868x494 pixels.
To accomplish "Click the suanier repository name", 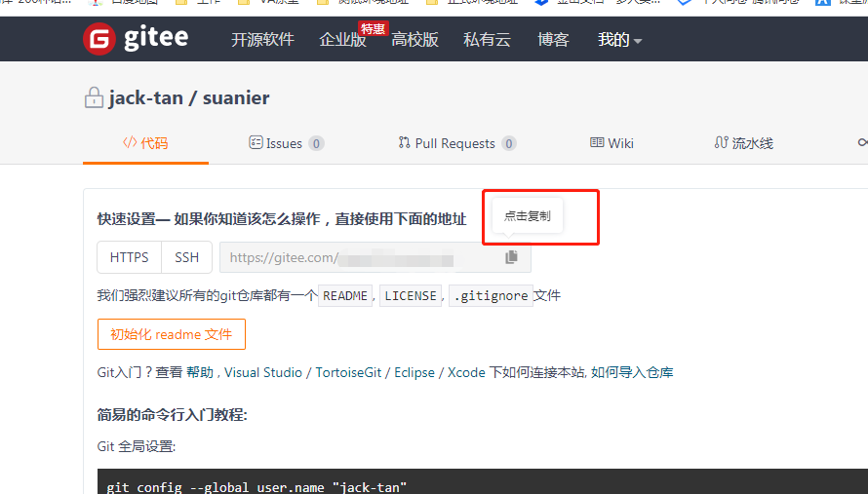I will pos(236,97).
